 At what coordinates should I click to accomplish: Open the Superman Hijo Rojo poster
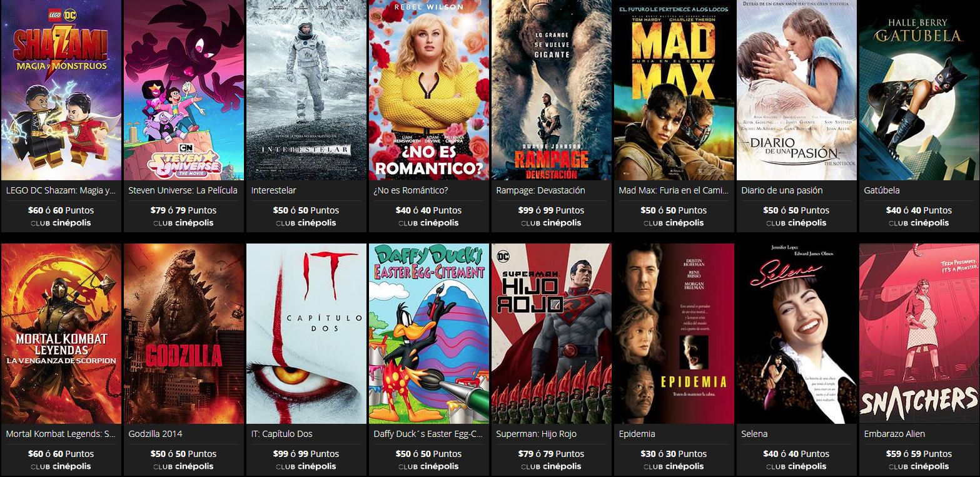pos(552,334)
